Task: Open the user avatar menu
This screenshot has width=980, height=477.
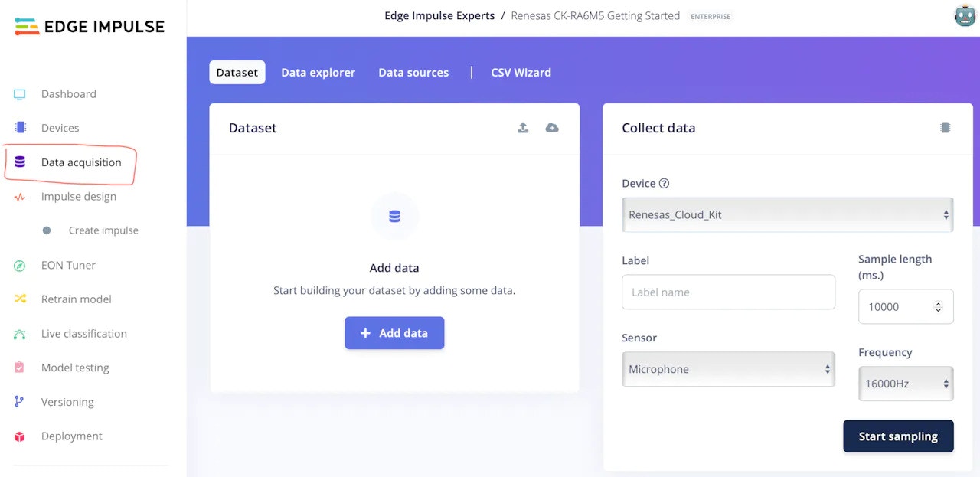Action: (x=965, y=15)
